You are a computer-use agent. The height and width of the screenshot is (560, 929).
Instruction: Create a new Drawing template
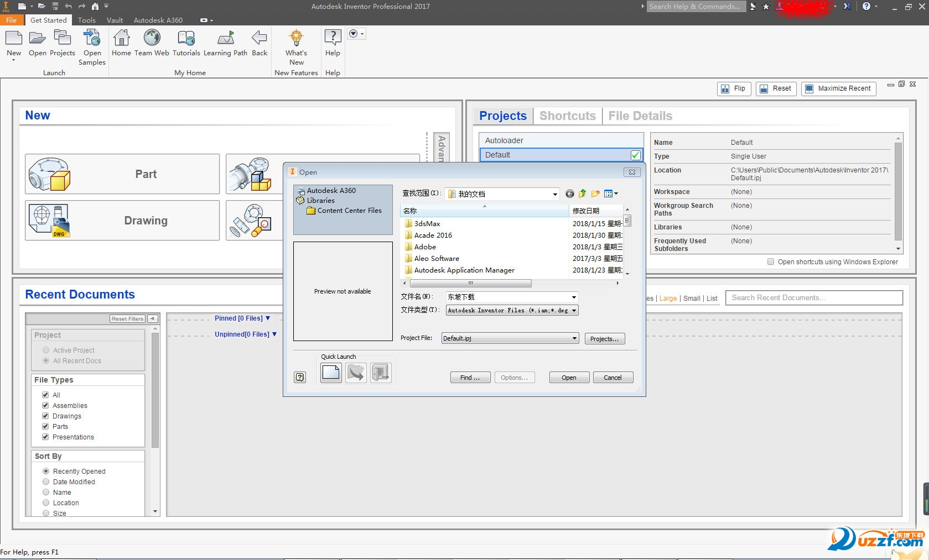click(122, 220)
